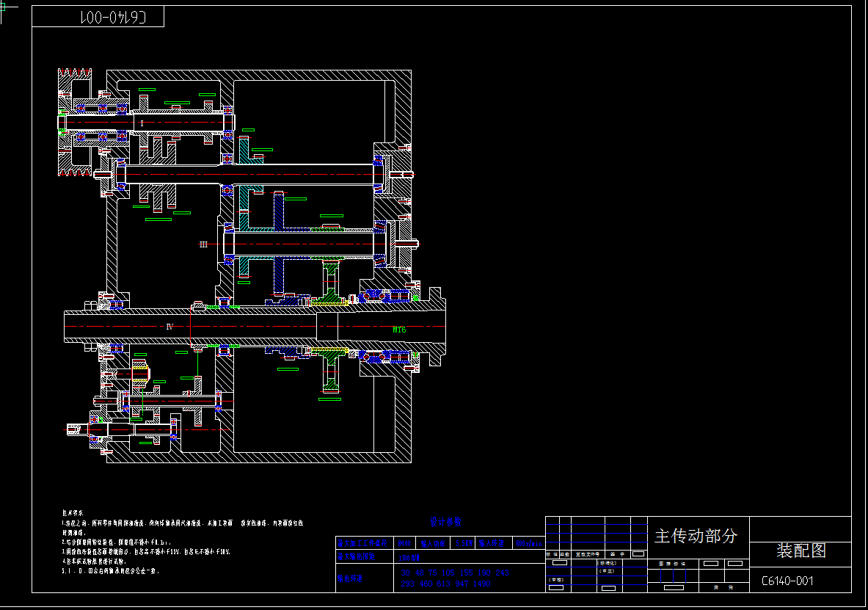Select shaft label 'IV' on the main spindle

[x=170, y=327]
